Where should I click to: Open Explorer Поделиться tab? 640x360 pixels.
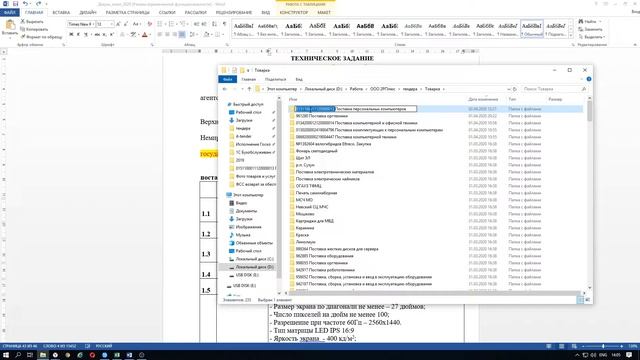pos(276,79)
